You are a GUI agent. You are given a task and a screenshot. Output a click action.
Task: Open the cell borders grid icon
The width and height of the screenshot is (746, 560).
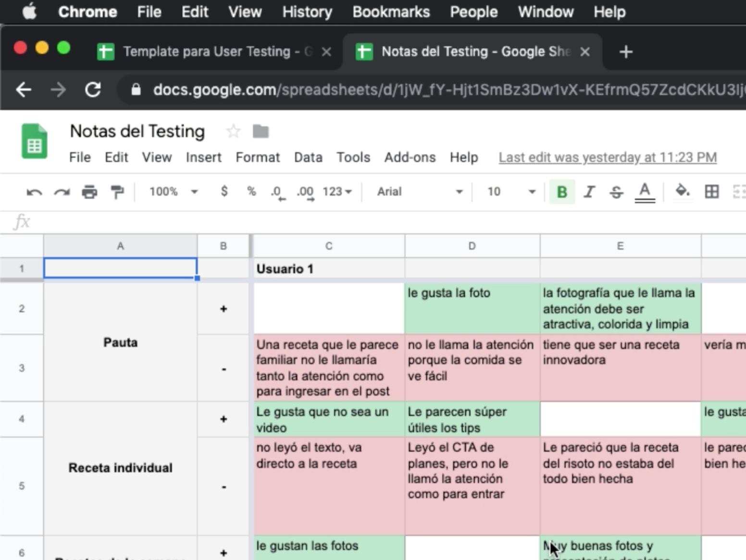tap(711, 192)
